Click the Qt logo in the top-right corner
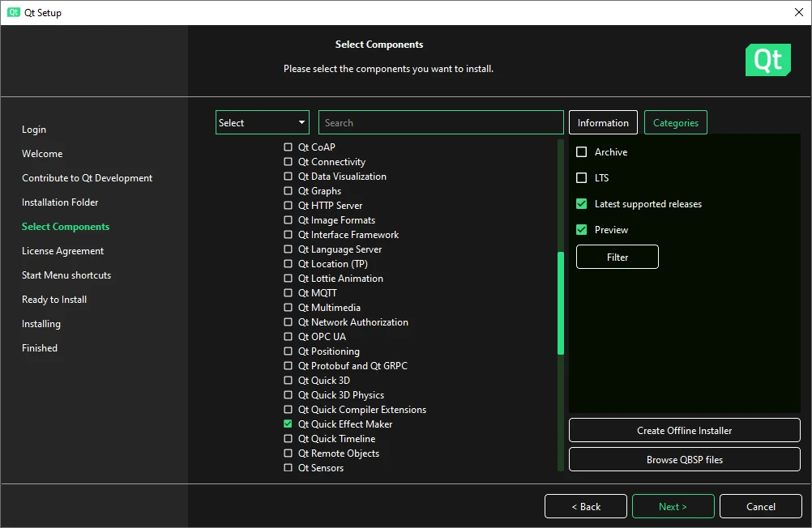 tap(767, 60)
